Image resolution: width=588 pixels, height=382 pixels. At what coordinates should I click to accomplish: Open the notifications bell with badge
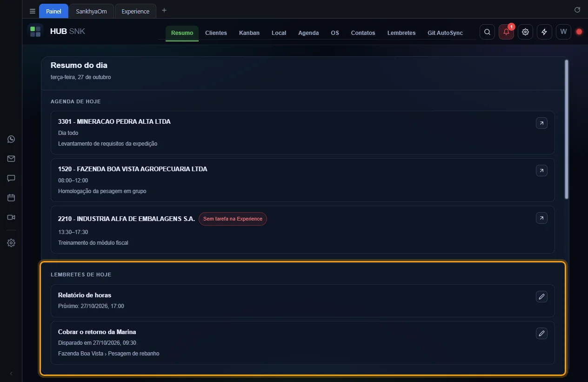click(507, 32)
